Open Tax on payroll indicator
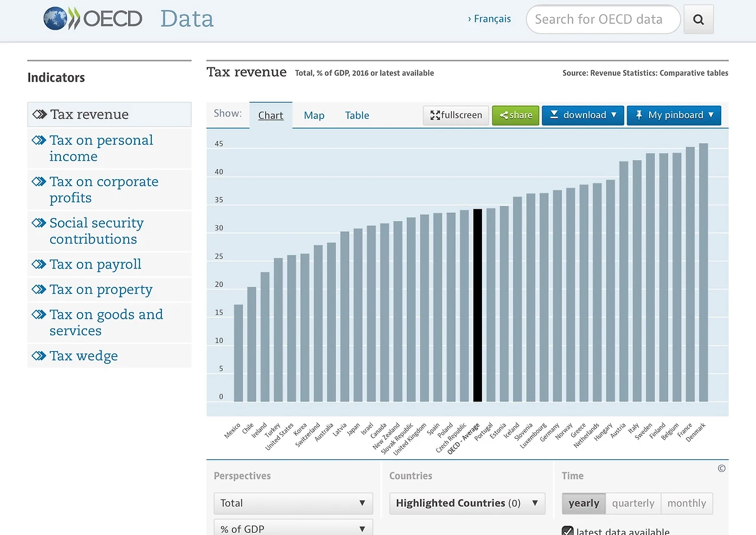 click(109, 264)
